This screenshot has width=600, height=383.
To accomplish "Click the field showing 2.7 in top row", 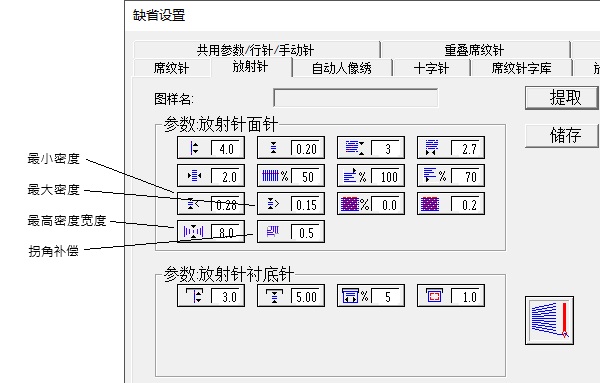I will point(466,148).
